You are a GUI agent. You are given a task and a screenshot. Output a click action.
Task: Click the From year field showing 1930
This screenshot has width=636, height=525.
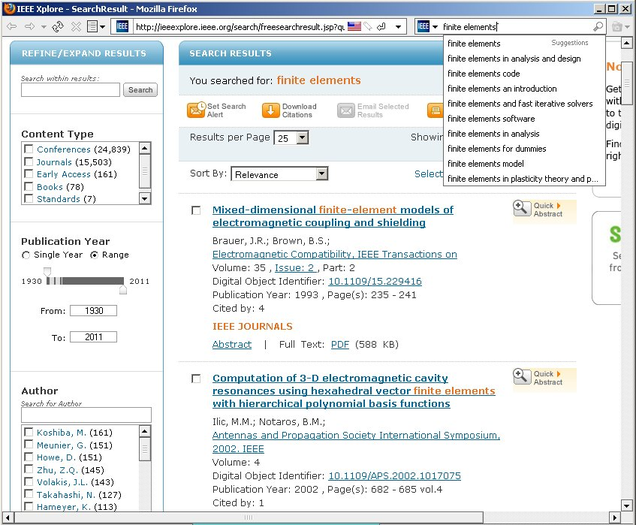coord(93,311)
